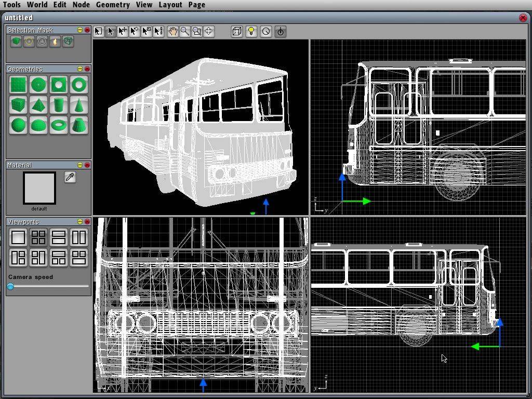
Task: Toggle the wireframe cube display button
Action: pyautogui.click(x=236, y=32)
